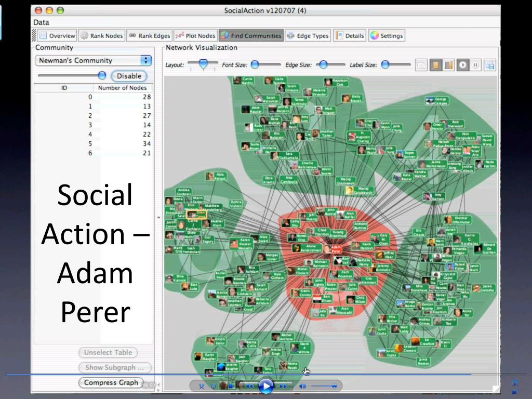Mute the video using speaker icon
This screenshot has height=399, width=532.
pos(302,386)
